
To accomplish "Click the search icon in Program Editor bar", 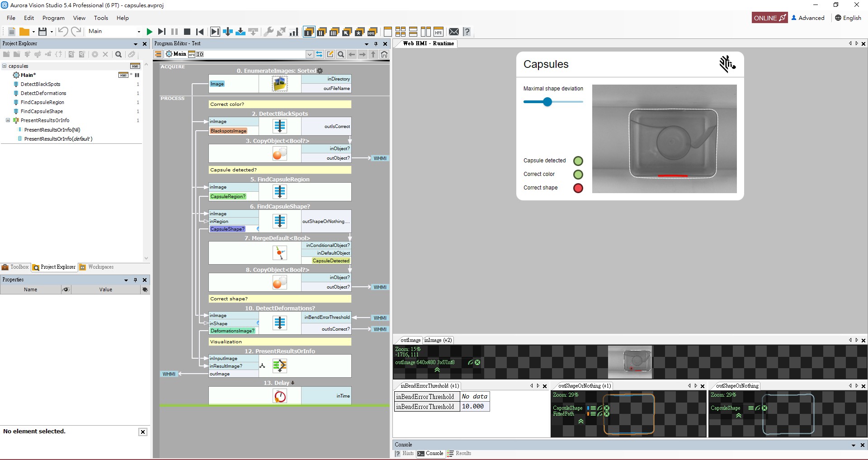I will click(x=341, y=54).
